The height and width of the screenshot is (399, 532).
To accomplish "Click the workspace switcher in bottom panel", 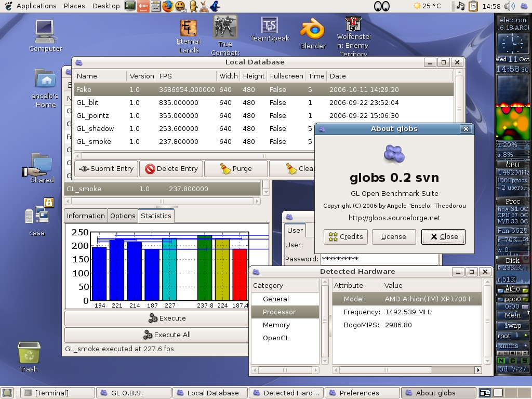I will pos(504,393).
